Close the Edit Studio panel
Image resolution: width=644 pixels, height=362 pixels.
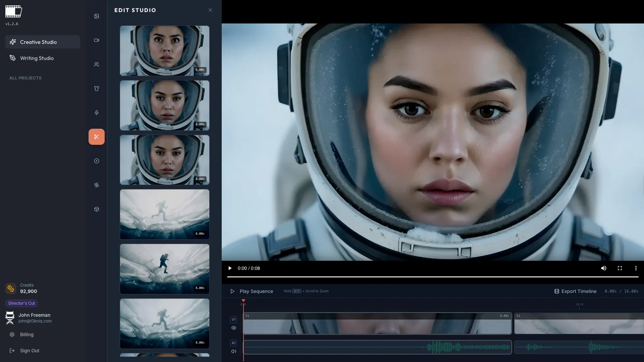click(x=210, y=10)
